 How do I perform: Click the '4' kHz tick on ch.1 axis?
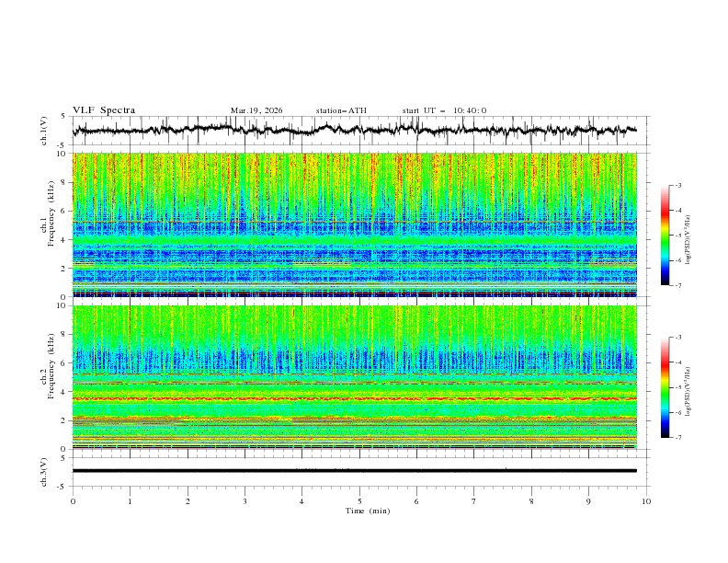tap(65, 240)
